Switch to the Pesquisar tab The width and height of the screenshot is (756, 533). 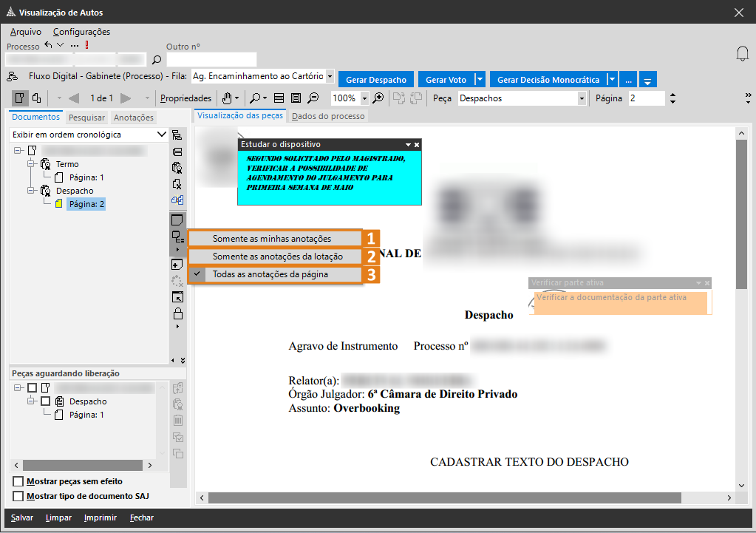[x=86, y=118]
